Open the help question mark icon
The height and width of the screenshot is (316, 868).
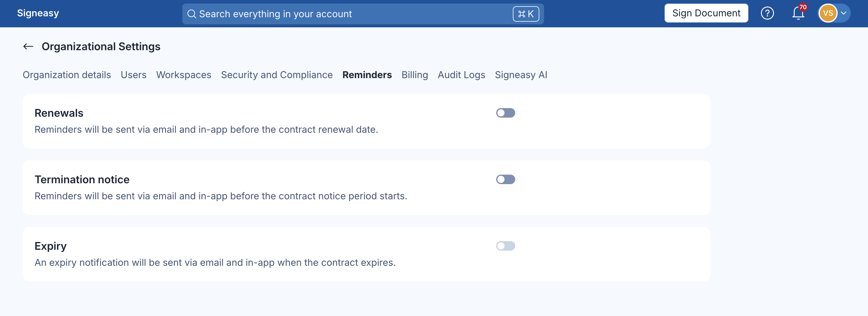point(767,13)
